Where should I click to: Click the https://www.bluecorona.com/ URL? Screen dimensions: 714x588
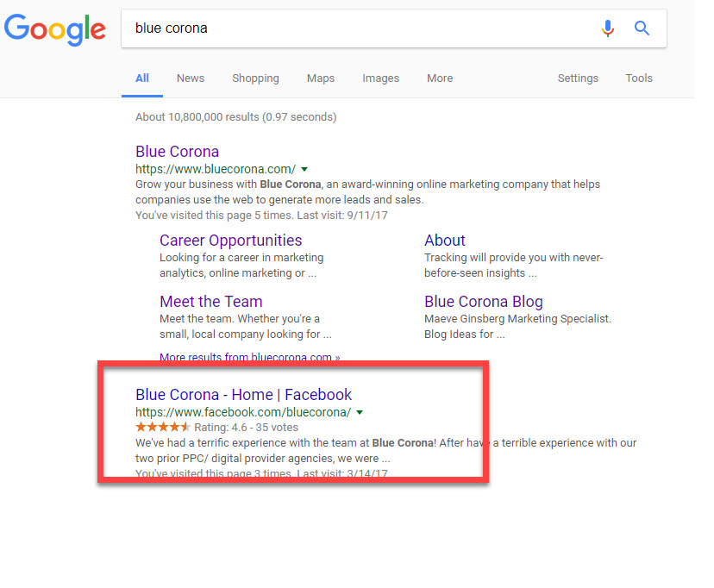coord(216,169)
